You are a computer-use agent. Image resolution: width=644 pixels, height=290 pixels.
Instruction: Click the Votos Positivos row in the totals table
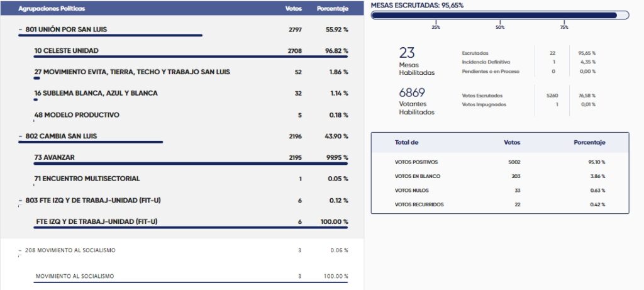pyautogui.click(x=499, y=162)
